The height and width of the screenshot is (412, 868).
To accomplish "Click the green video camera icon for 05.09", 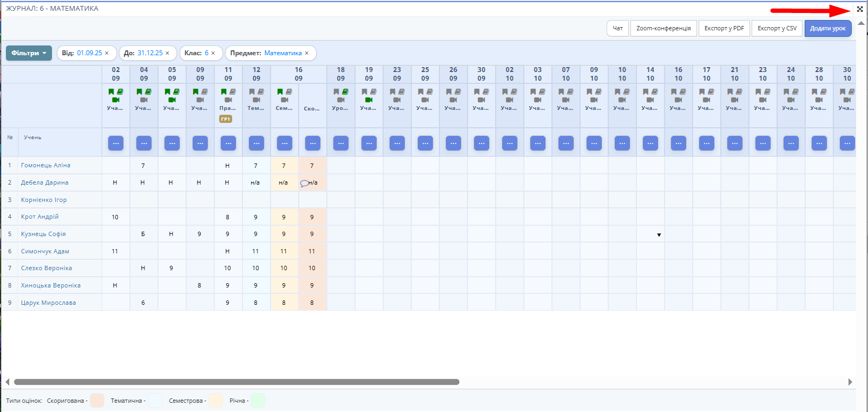I will click(172, 100).
